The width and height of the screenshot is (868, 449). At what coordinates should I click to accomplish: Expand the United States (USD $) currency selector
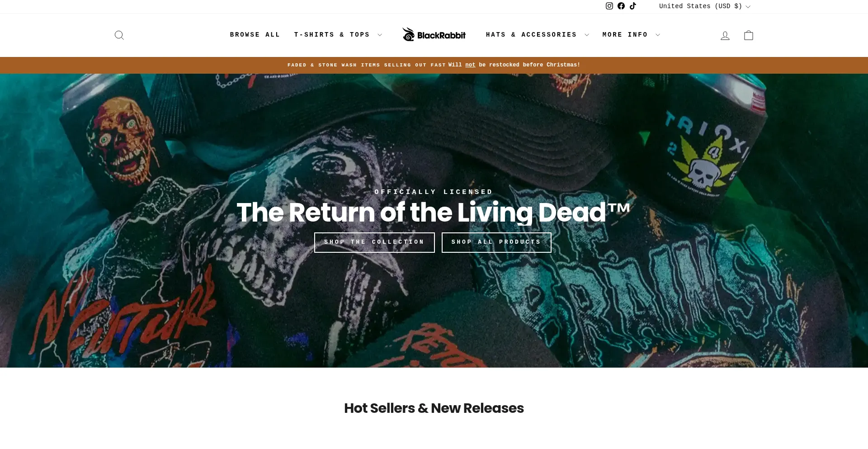click(704, 6)
